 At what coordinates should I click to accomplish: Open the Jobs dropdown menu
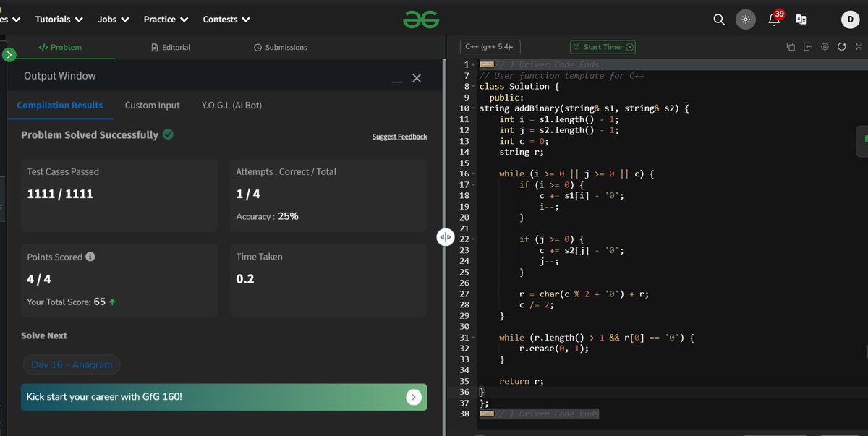click(x=114, y=20)
